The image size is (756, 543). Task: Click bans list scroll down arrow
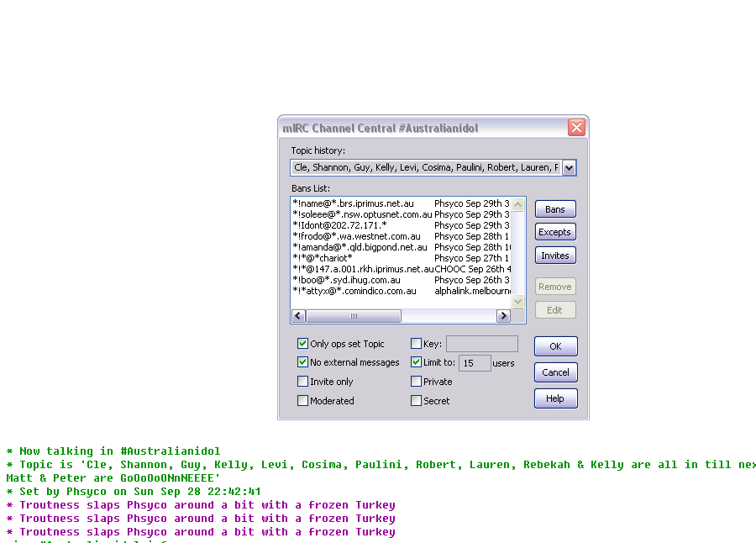click(517, 302)
